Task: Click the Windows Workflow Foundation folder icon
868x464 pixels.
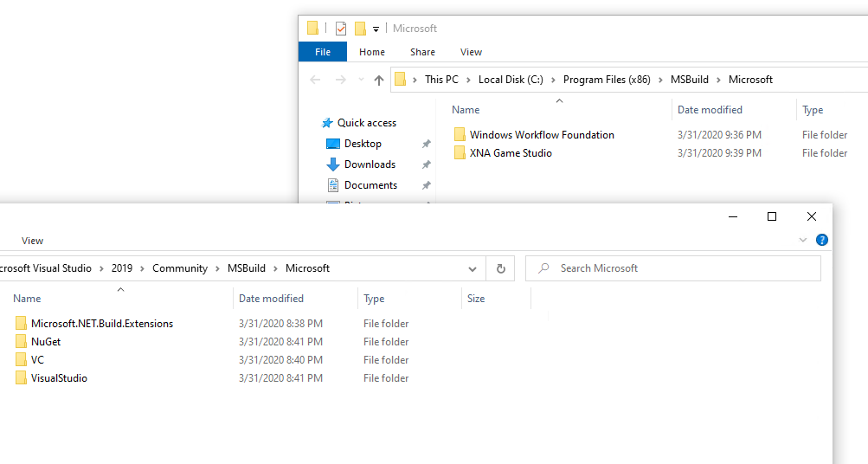Action: pos(460,134)
